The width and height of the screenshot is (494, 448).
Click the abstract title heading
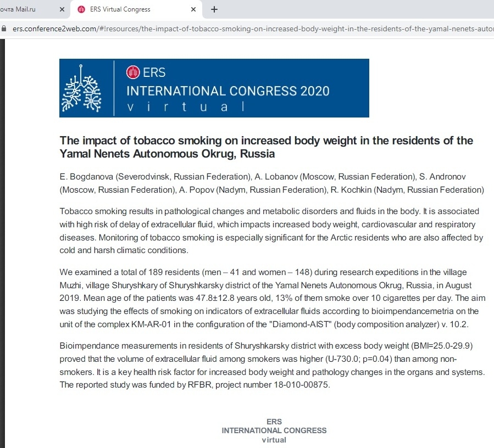(x=266, y=147)
